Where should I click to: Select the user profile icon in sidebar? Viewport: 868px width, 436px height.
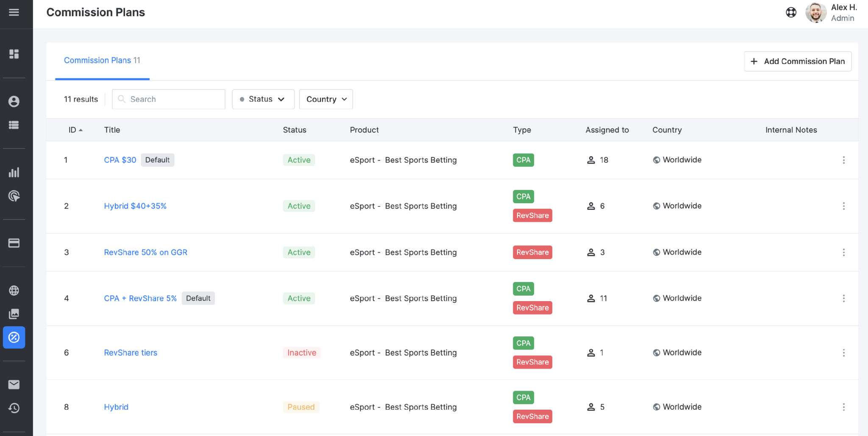(14, 101)
